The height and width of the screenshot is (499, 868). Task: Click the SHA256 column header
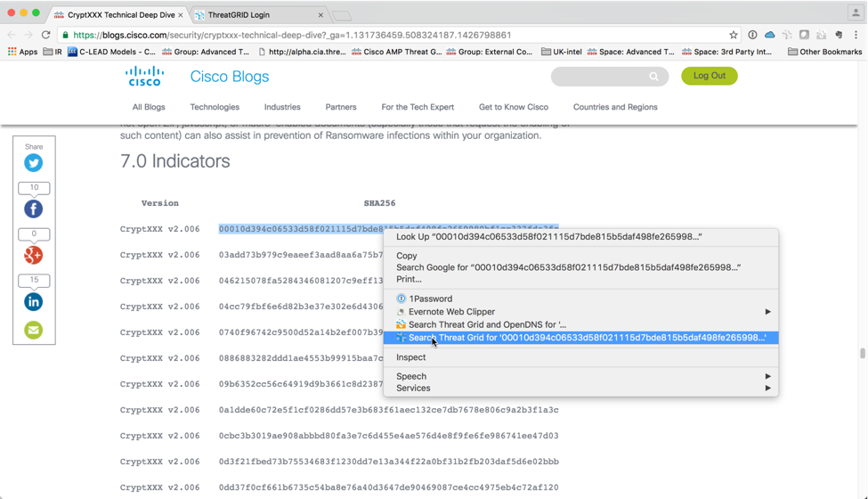click(379, 203)
